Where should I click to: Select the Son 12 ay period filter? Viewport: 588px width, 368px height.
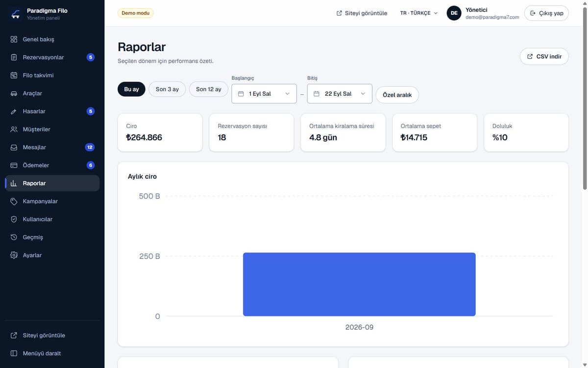(209, 89)
